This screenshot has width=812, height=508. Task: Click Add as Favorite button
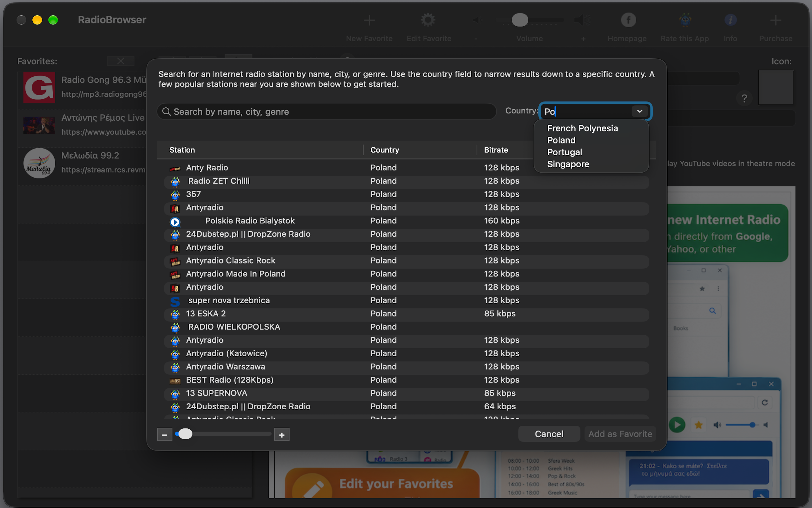tap(620, 434)
